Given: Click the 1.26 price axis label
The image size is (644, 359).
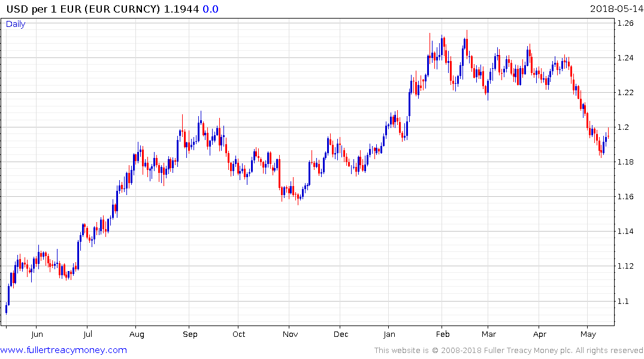Looking at the screenshot, I should 625,23.
